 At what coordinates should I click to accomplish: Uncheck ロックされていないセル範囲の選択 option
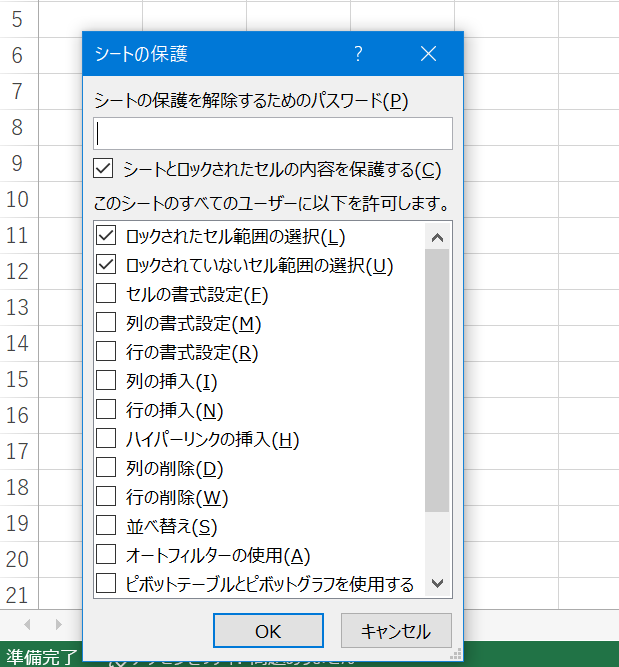[106, 266]
